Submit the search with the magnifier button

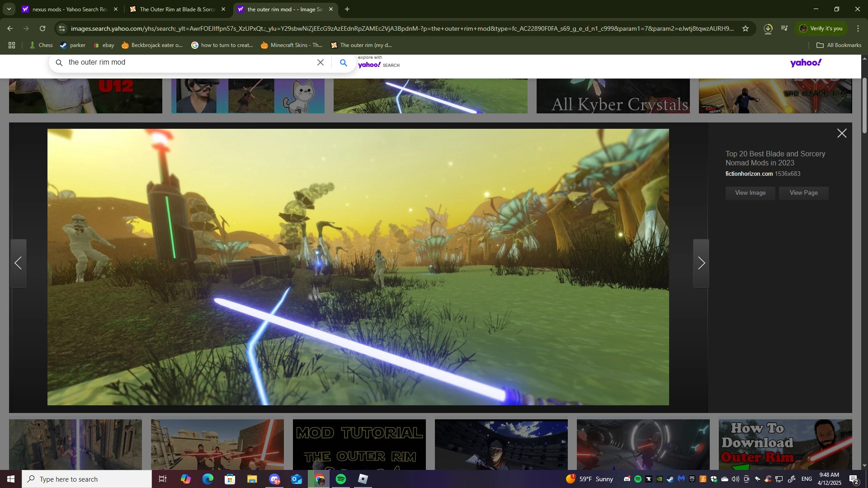tap(344, 63)
